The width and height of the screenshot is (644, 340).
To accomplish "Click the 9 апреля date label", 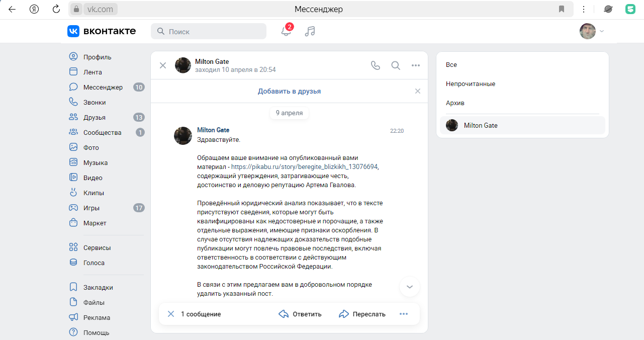I will click(x=289, y=113).
